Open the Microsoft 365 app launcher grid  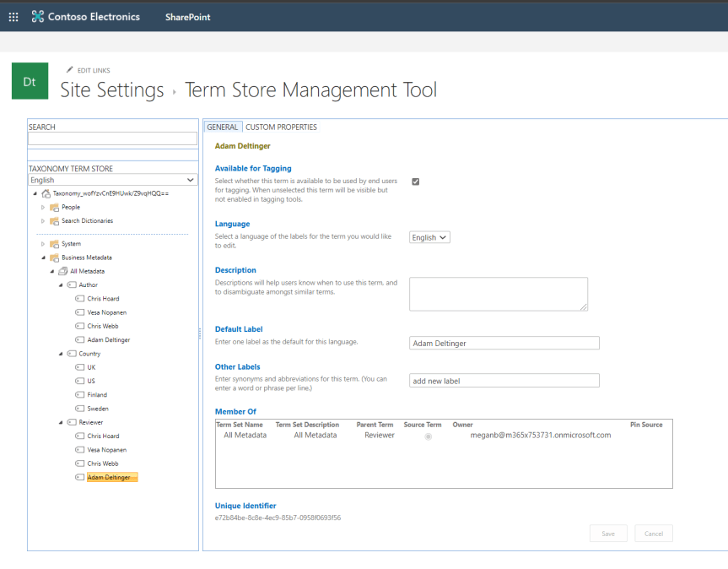coord(13,16)
